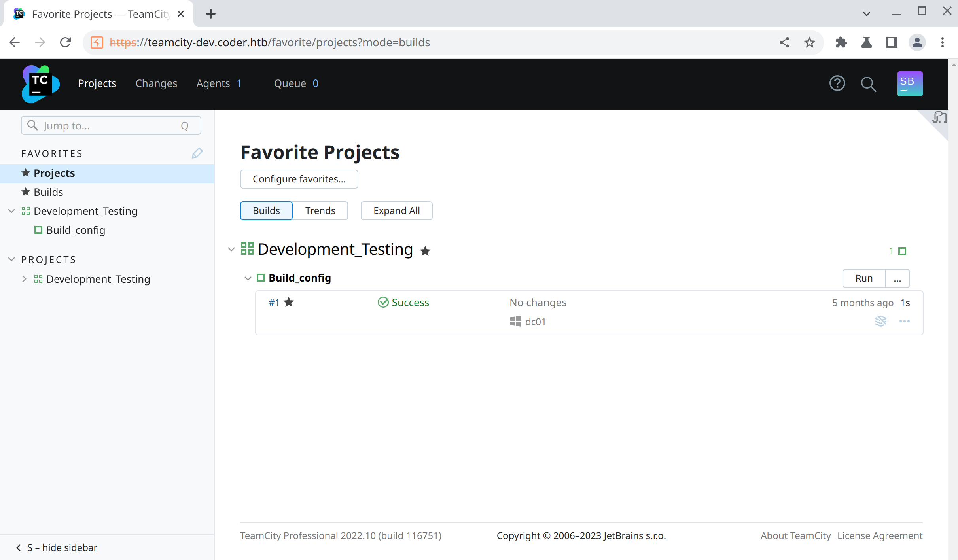Open License Agreement link

pos(880,535)
